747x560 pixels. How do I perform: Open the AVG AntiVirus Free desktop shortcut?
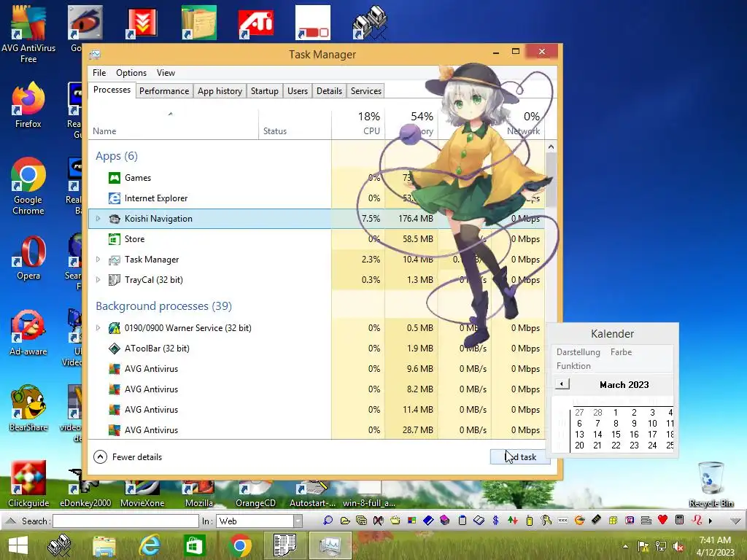(x=28, y=34)
